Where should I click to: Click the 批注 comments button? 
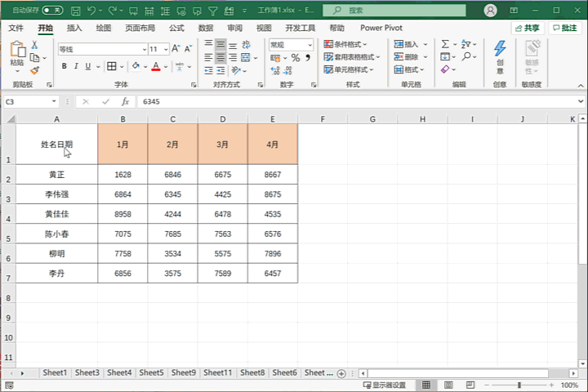pyautogui.click(x=565, y=28)
